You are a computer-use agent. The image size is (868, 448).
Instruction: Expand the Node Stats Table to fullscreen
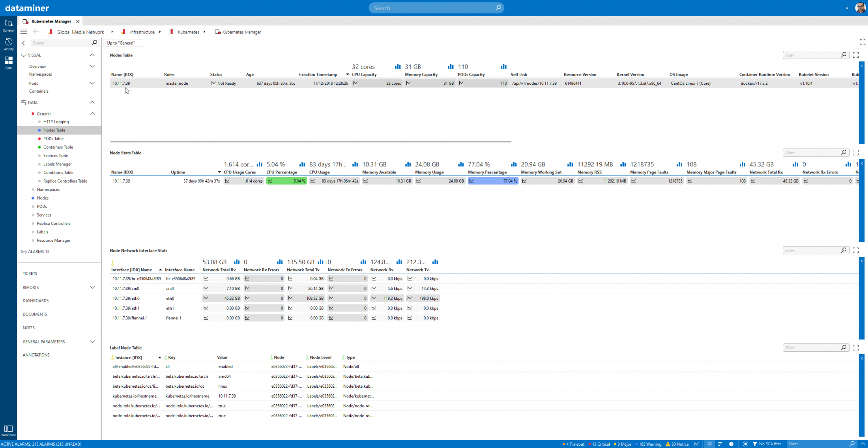855,153
